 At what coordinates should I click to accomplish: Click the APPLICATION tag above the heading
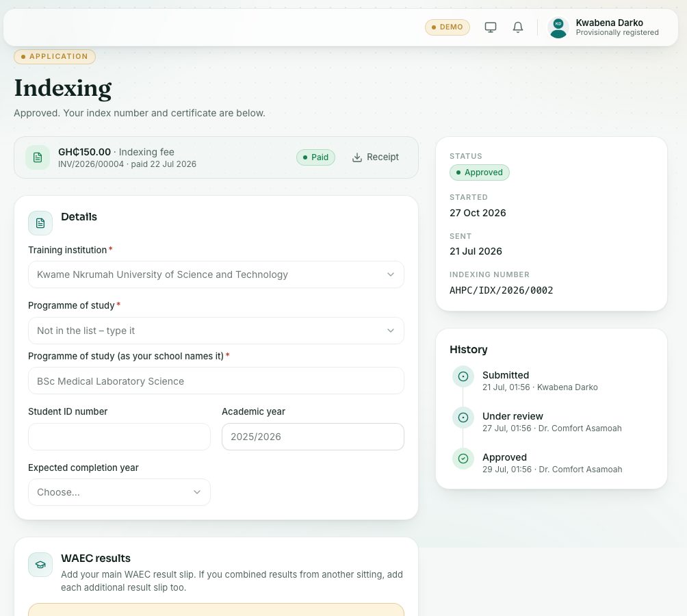point(55,57)
